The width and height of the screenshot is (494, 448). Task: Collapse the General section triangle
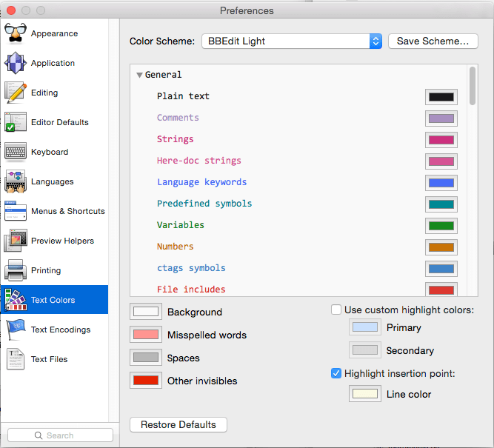[x=139, y=75]
